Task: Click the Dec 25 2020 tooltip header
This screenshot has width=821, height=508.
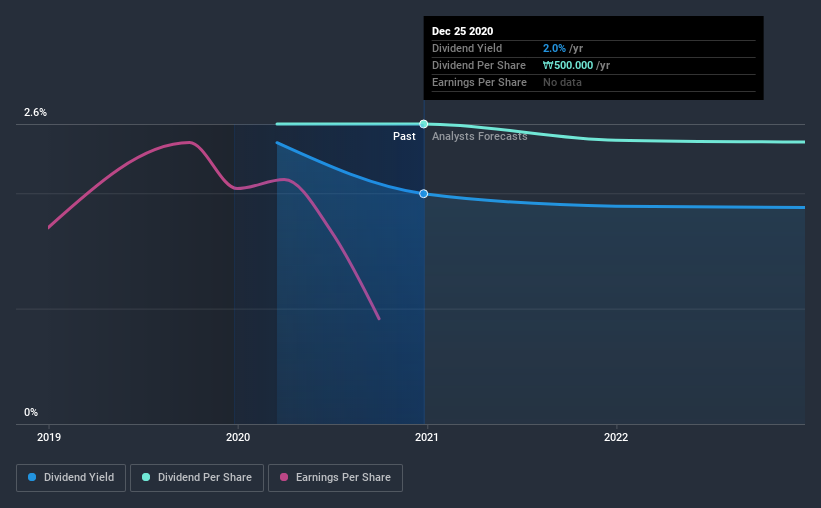Action: 462,31
